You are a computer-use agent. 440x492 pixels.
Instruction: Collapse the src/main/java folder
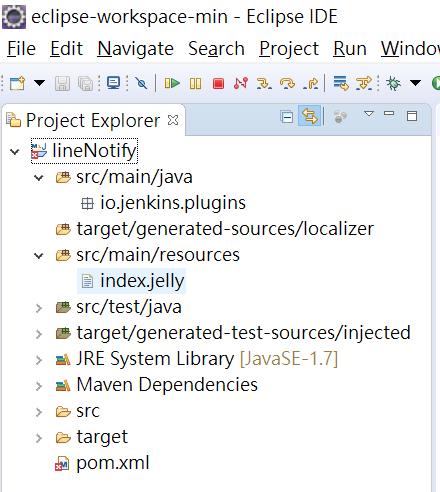point(39,178)
